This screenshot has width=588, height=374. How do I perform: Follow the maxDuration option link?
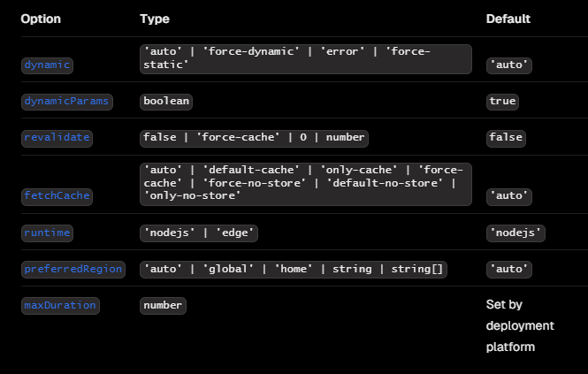point(60,306)
